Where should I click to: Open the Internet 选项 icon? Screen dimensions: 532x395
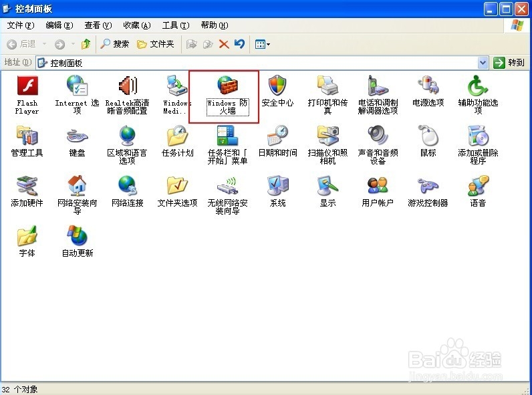pos(77,86)
